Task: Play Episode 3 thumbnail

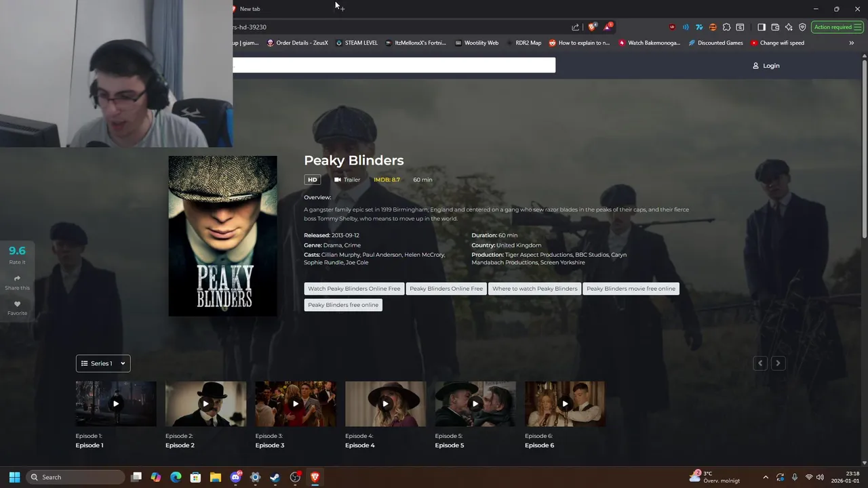Action: (x=296, y=404)
